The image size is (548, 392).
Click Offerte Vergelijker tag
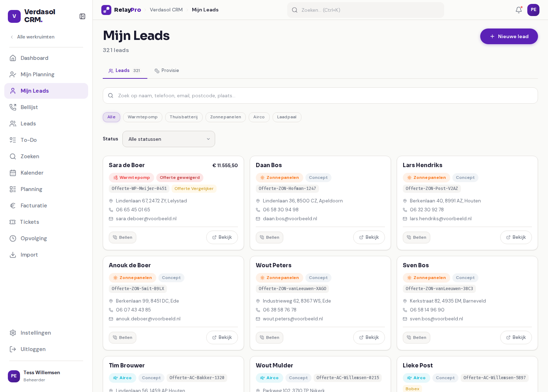[x=194, y=189]
